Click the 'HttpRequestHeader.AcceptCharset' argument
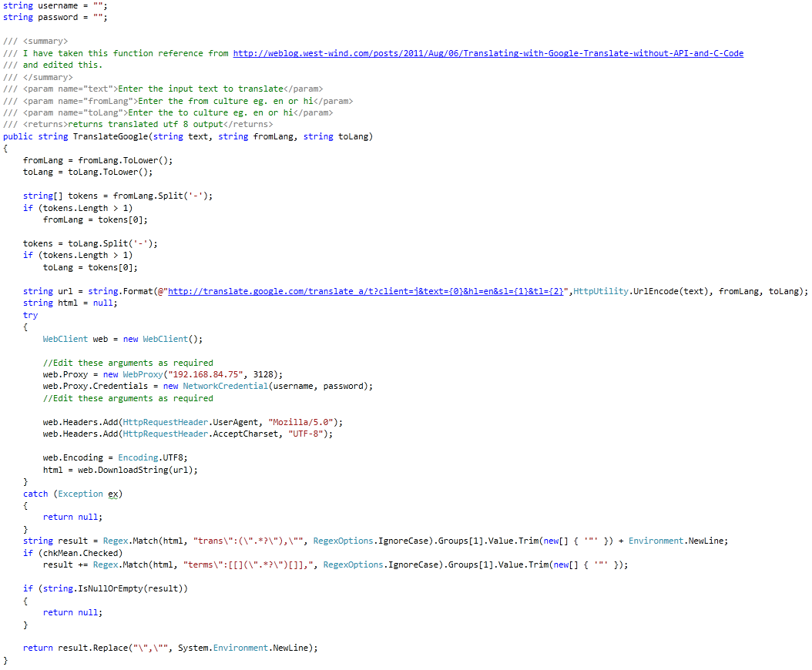The image size is (812, 670). [200, 434]
